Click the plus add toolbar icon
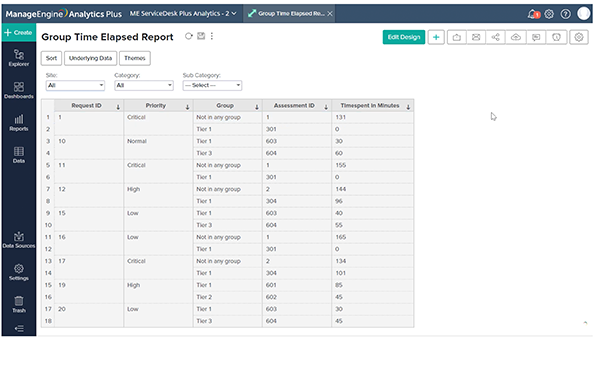The image size is (600, 375). [436, 37]
